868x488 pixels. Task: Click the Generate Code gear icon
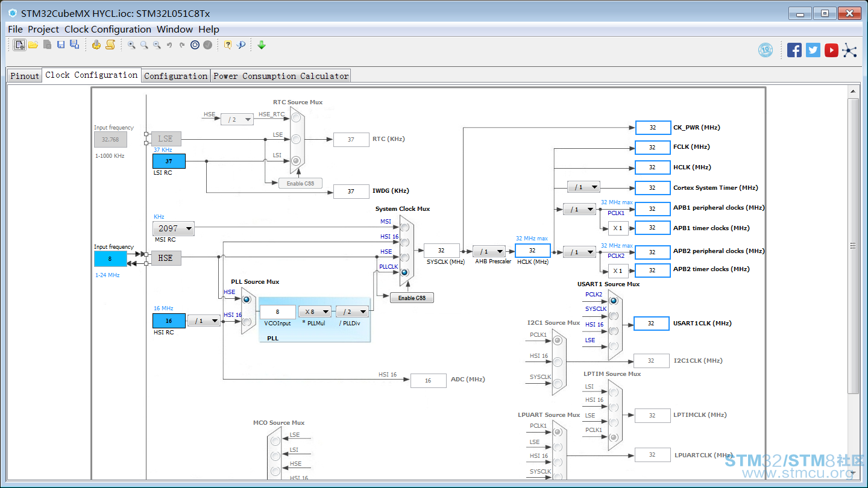click(x=96, y=45)
